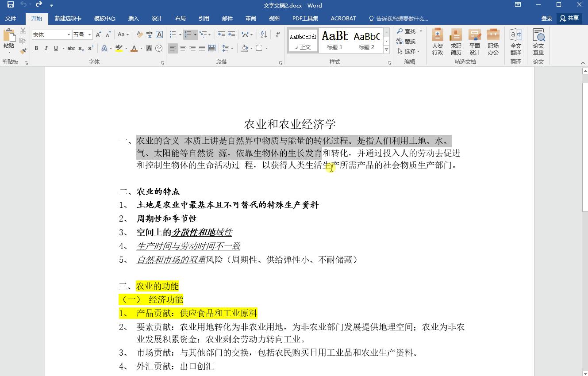This screenshot has height=376, width=588.
Task: Open the font size dropdown
Action: coord(89,35)
